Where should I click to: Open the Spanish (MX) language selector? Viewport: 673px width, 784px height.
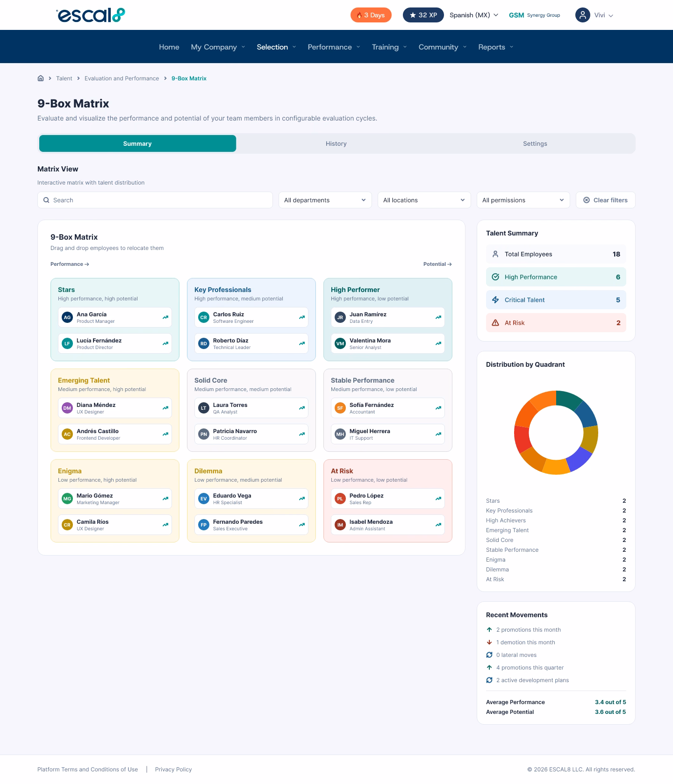(474, 15)
